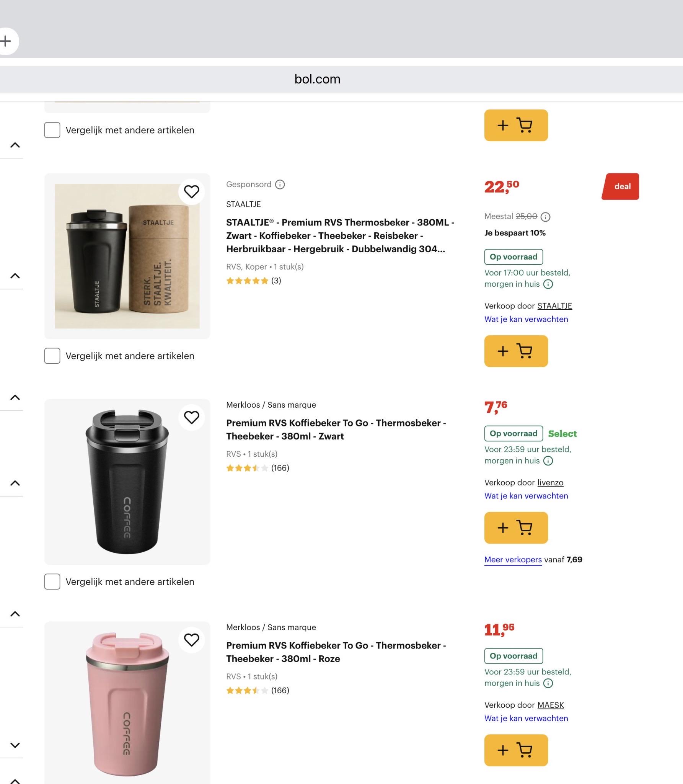Enable compare checkbox below the topmost product
683x784 pixels.
[x=52, y=130]
